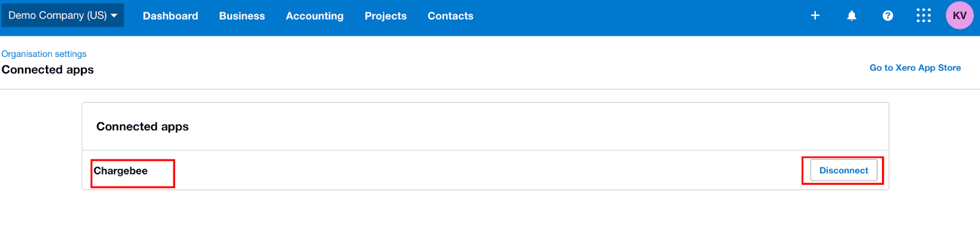
Task: Disconnect the Chargebee app
Action: [x=843, y=170]
